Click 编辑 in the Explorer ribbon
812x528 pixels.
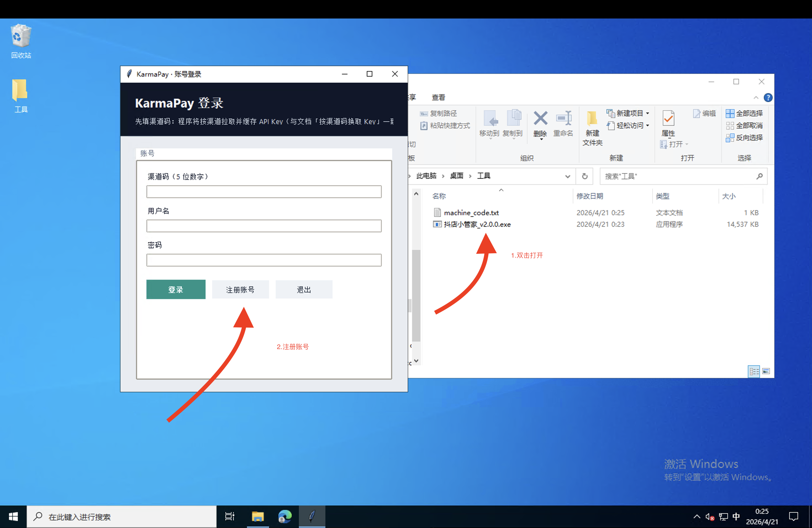point(705,113)
